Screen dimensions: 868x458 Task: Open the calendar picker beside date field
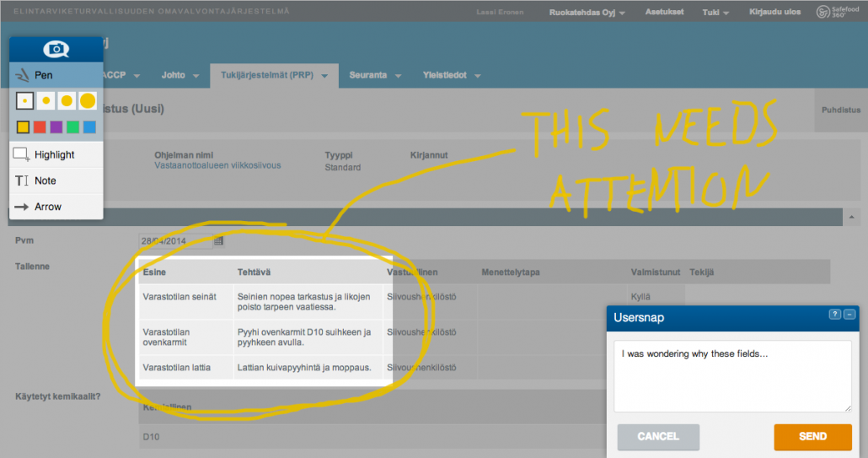click(x=218, y=241)
